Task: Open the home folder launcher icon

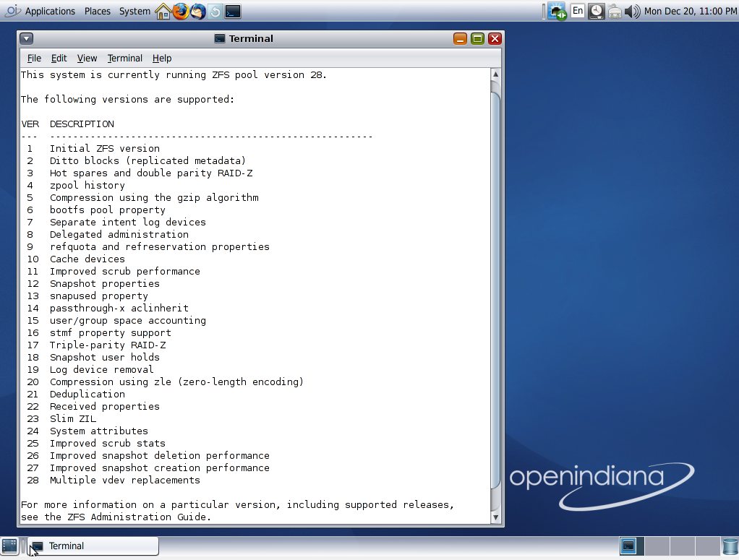Action: [163, 12]
